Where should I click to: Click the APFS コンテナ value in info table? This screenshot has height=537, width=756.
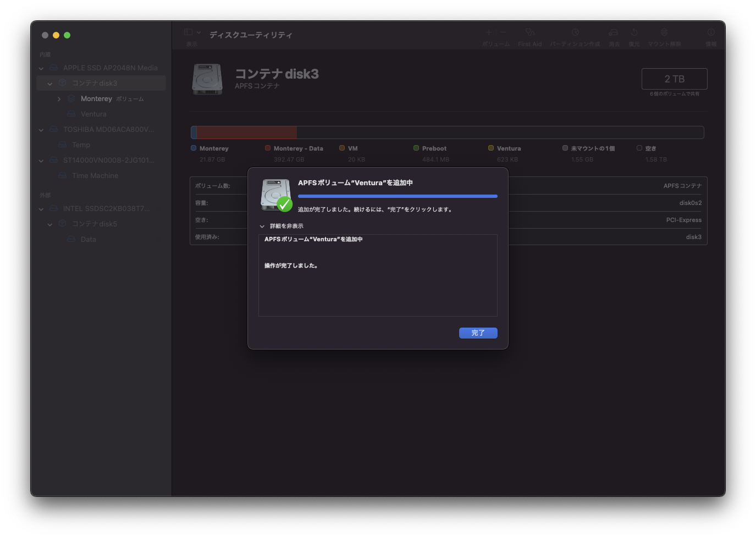tap(682, 186)
